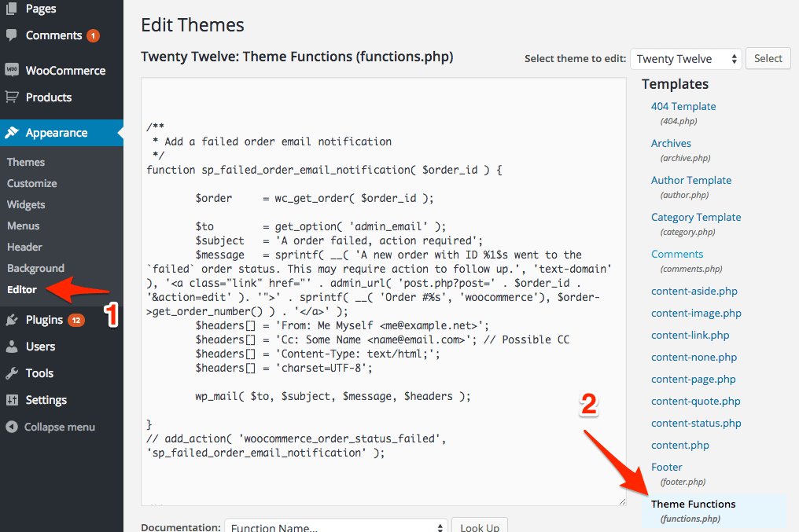
Task: Open the Select theme to edit dropdown
Action: click(x=685, y=58)
